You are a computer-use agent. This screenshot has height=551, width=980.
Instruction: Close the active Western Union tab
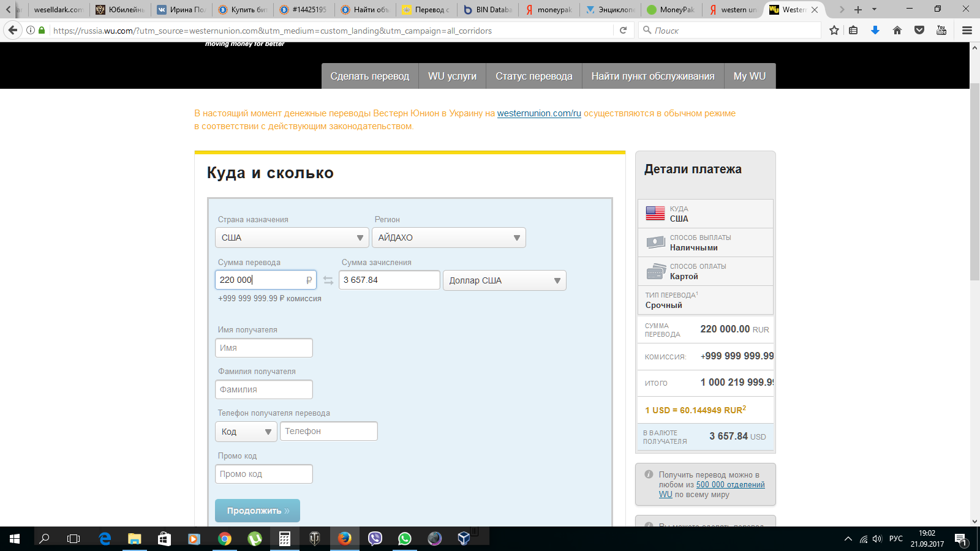click(815, 9)
